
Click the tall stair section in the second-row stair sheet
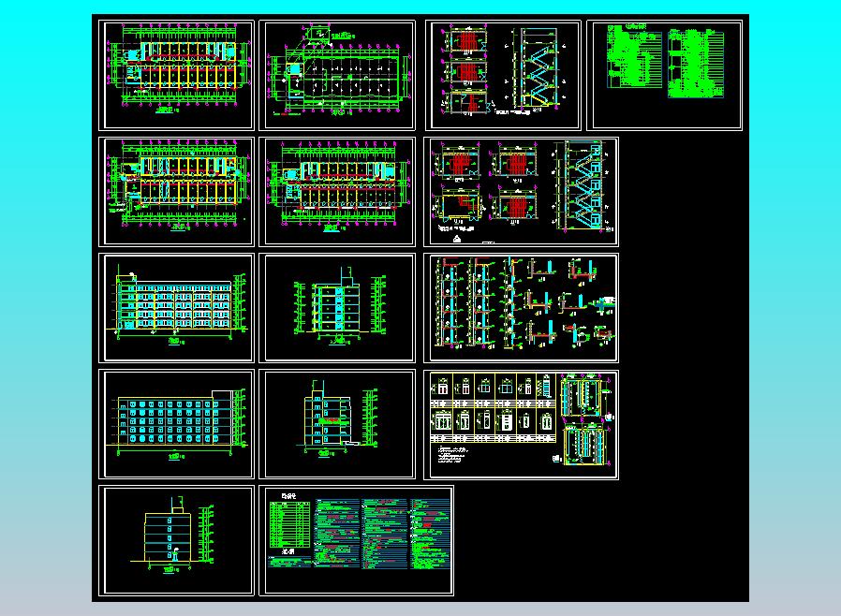click(x=582, y=185)
